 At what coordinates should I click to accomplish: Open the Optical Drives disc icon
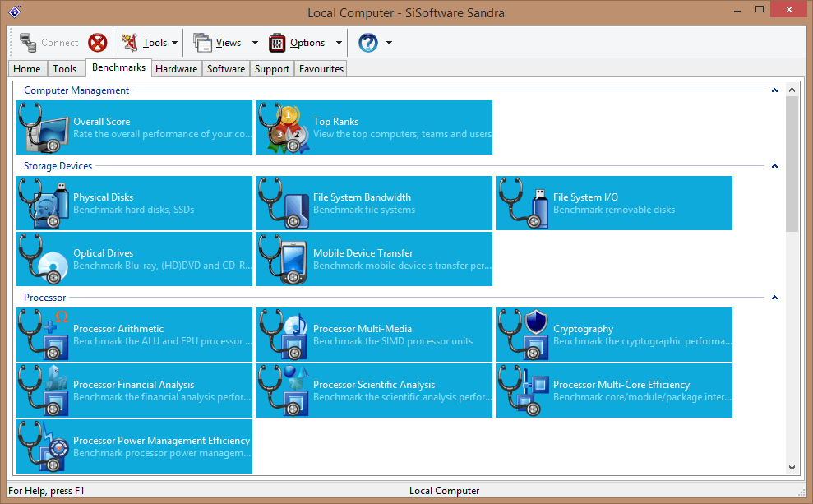(x=44, y=259)
